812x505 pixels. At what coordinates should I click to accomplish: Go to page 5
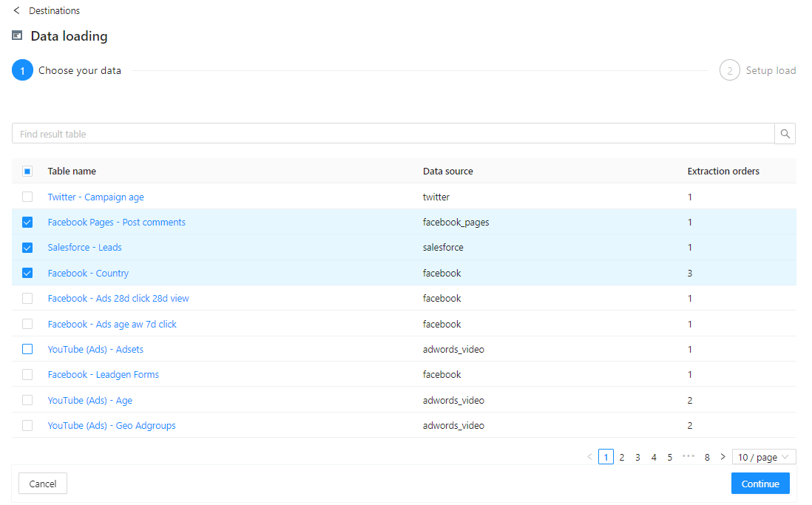[x=669, y=457]
